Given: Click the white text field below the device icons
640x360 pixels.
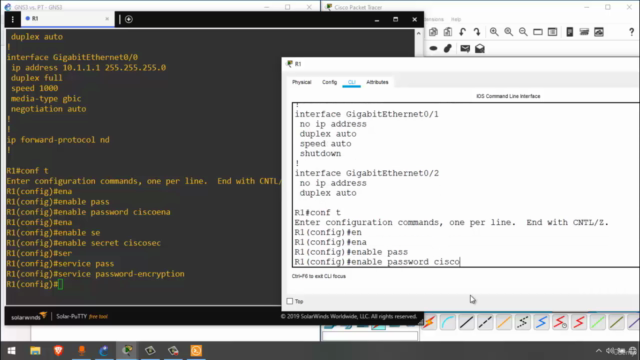Looking at the screenshot, I should pos(370,336).
